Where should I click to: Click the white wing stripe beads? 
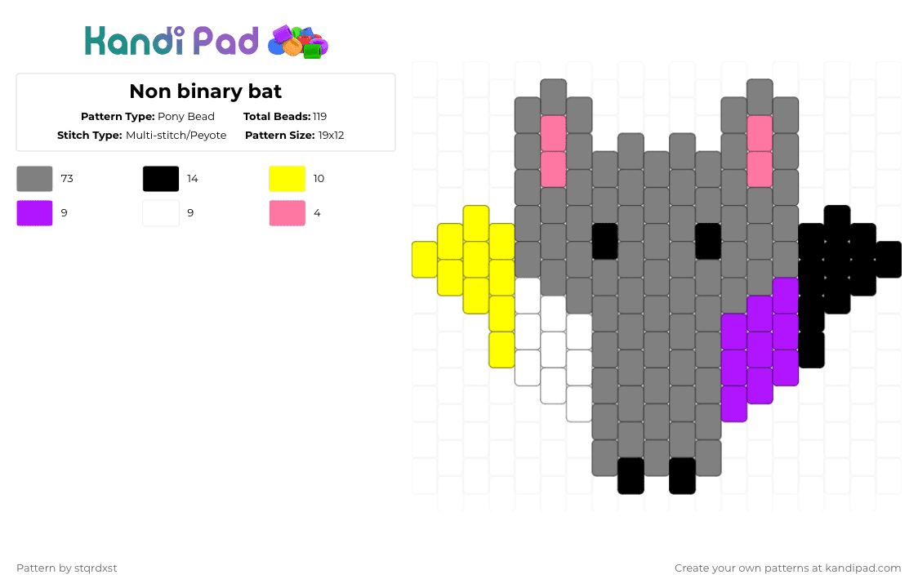553,350
